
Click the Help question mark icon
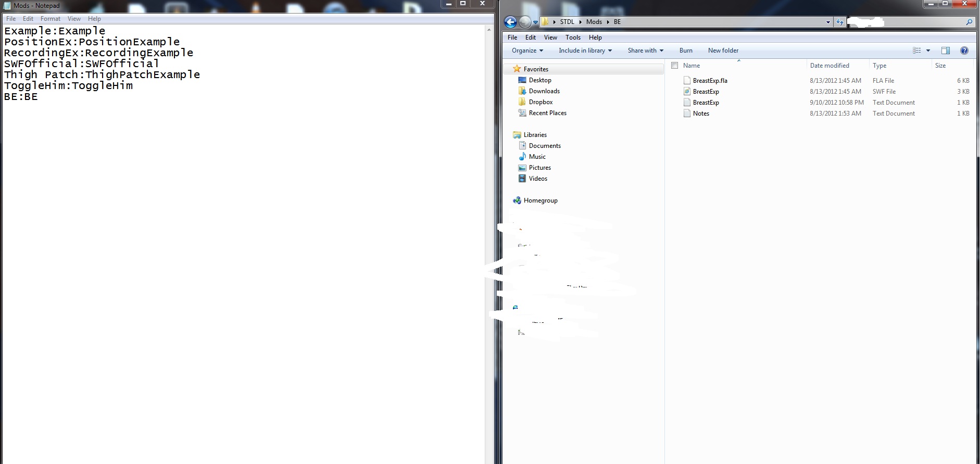pyautogui.click(x=964, y=51)
